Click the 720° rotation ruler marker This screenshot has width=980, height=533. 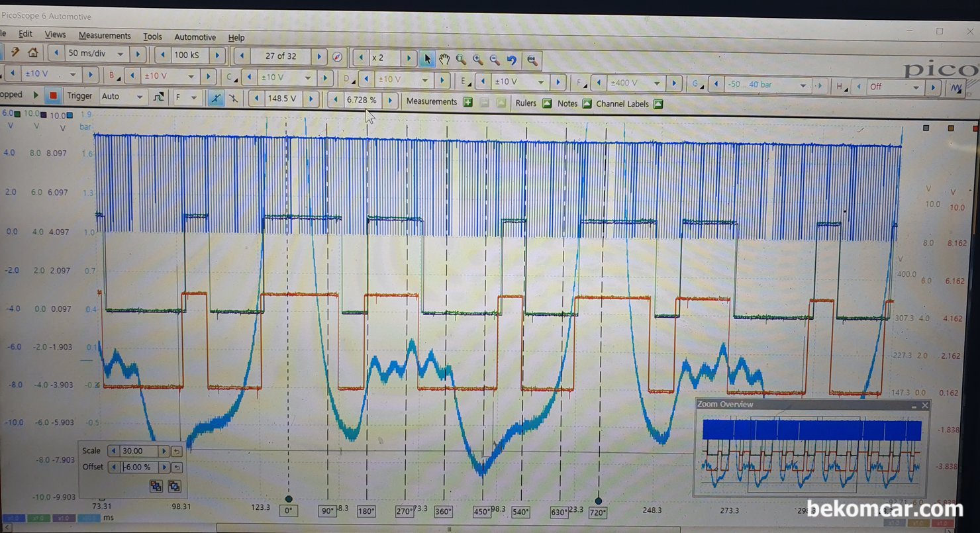pos(598,512)
